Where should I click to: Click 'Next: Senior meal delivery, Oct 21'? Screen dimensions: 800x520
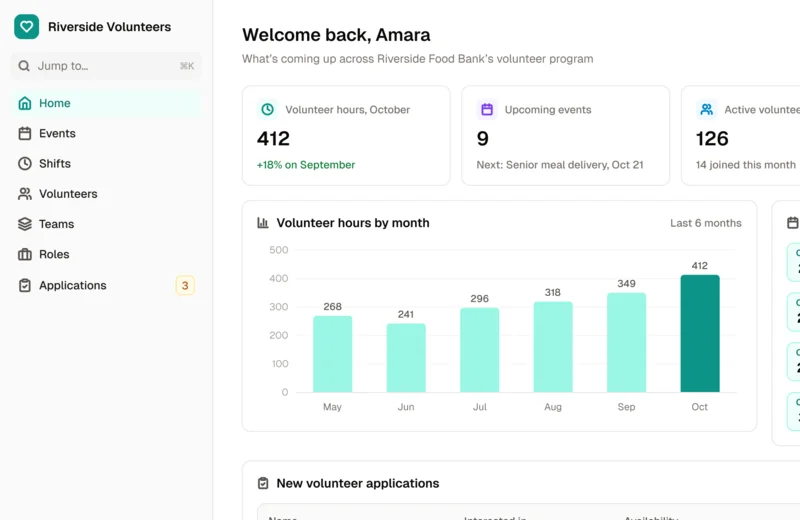[x=560, y=165]
